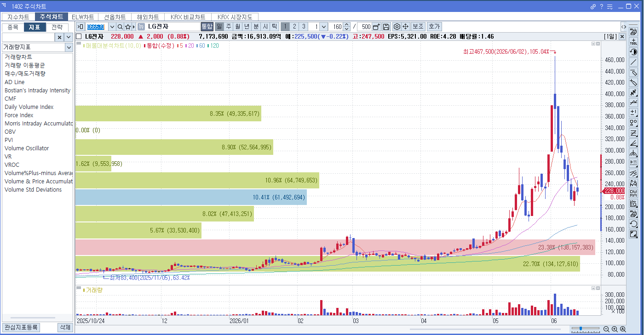The image size is (644, 335).
Task: Select the 일 (daily) period toggle
Action: [219, 27]
